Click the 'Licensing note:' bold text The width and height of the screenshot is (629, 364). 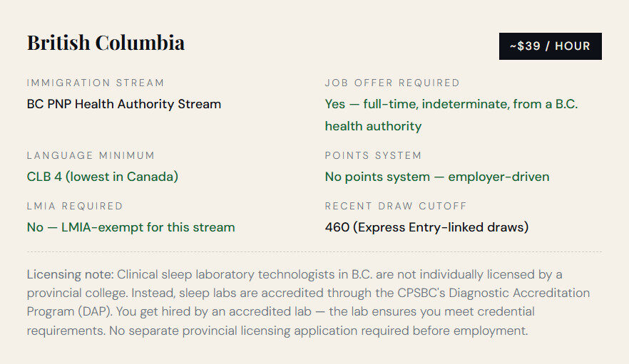tap(70, 274)
